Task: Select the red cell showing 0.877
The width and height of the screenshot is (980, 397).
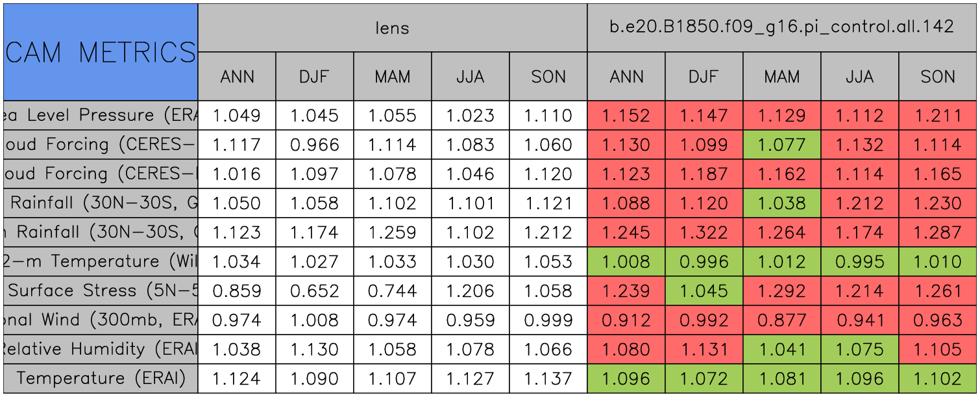Action: tap(782, 320)
